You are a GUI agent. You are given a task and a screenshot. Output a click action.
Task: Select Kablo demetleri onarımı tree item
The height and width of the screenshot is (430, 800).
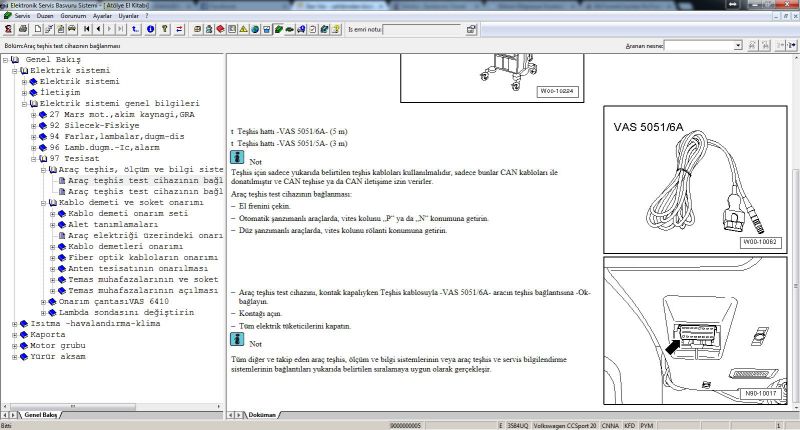pyautogui.click(x=126, y=246)
